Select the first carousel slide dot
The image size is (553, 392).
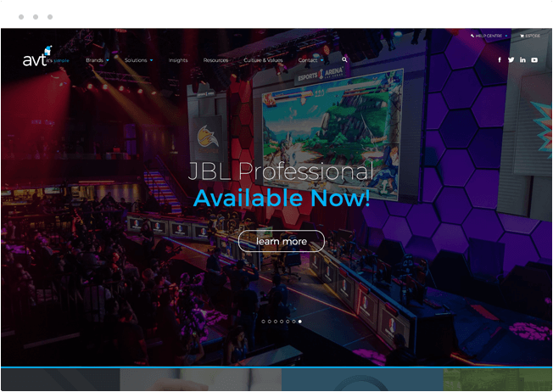coord(263,322)
